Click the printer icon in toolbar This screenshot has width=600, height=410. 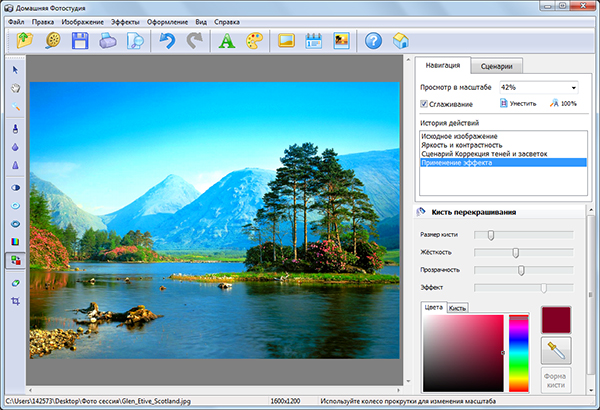pyautogui.click(x=108, y=41)
